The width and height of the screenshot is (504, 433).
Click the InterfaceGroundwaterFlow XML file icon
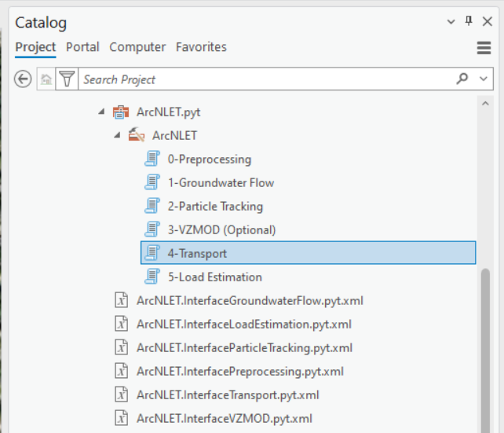[x=122, y=300]
